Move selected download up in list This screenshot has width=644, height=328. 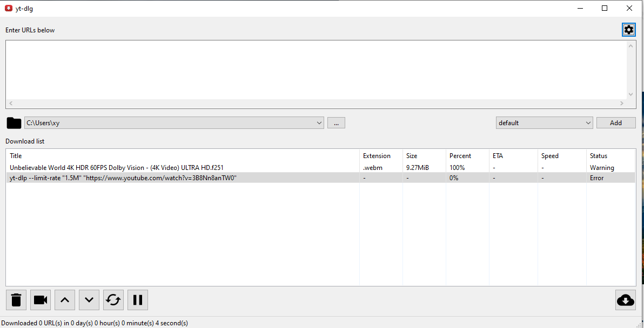65,300
